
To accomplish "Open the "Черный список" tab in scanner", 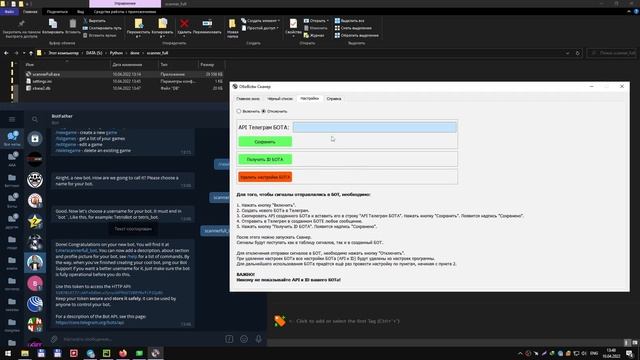I will 280,99.
